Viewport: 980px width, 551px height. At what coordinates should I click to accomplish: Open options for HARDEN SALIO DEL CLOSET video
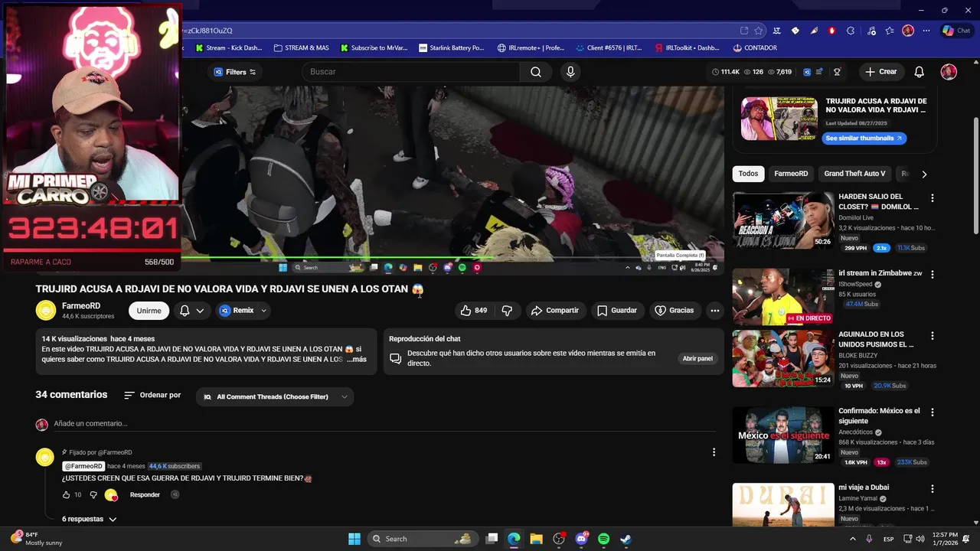pyautogui.click(x=932, y=198)
